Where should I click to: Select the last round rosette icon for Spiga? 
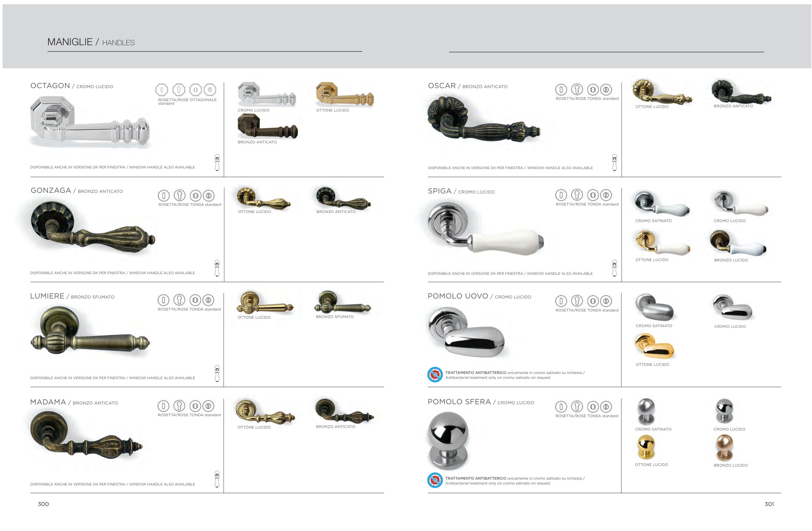pos(606,195)
